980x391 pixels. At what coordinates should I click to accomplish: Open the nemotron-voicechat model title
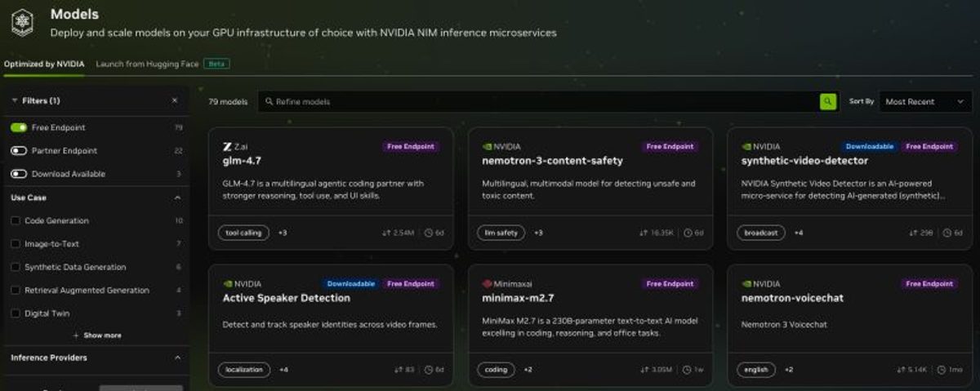(792, 298)
